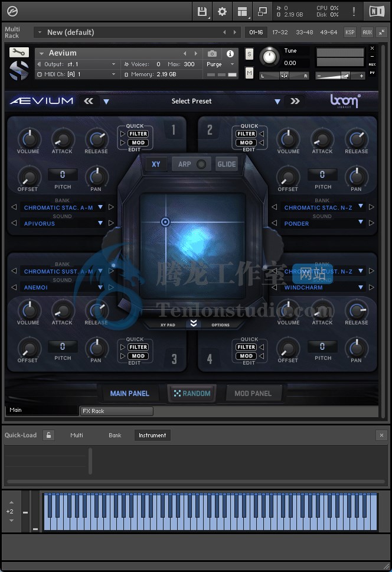Collapse XY pad with chevron icon
This screenshot has width=392, height=572.
point(194,323)
